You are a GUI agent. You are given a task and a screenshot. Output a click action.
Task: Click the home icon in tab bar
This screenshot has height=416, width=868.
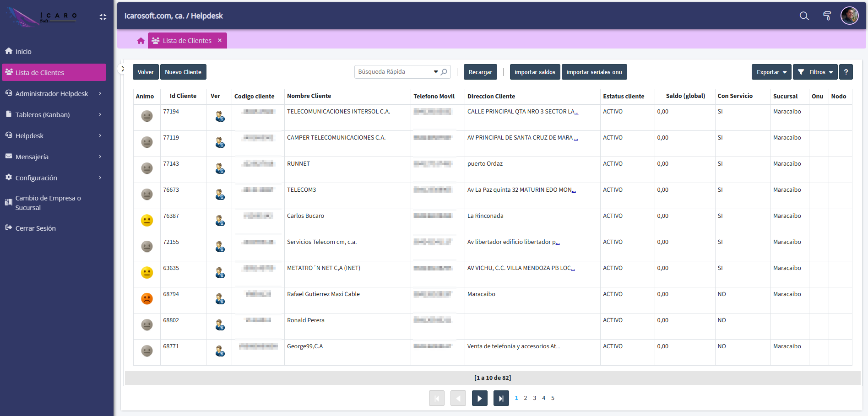click(x=141, y=41)
